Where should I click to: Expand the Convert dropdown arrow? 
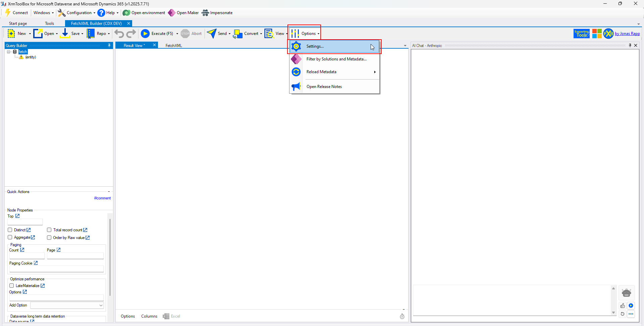261,34
